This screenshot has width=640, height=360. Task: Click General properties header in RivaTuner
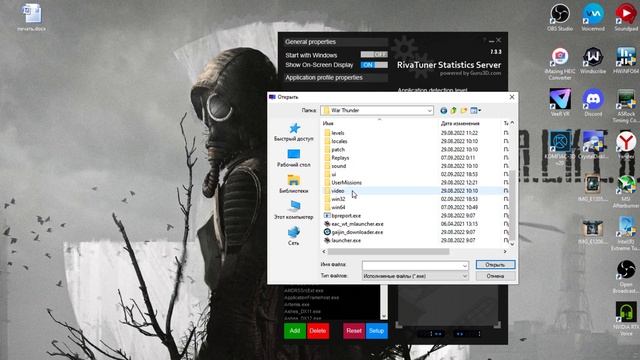tap(336, 42)
